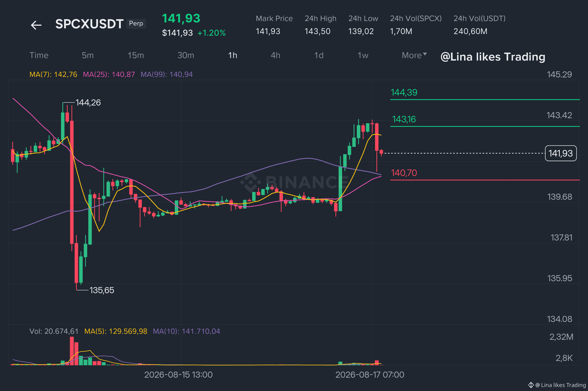Switch to the Time chart view
The image size is (588, 391).
[39, 55]
